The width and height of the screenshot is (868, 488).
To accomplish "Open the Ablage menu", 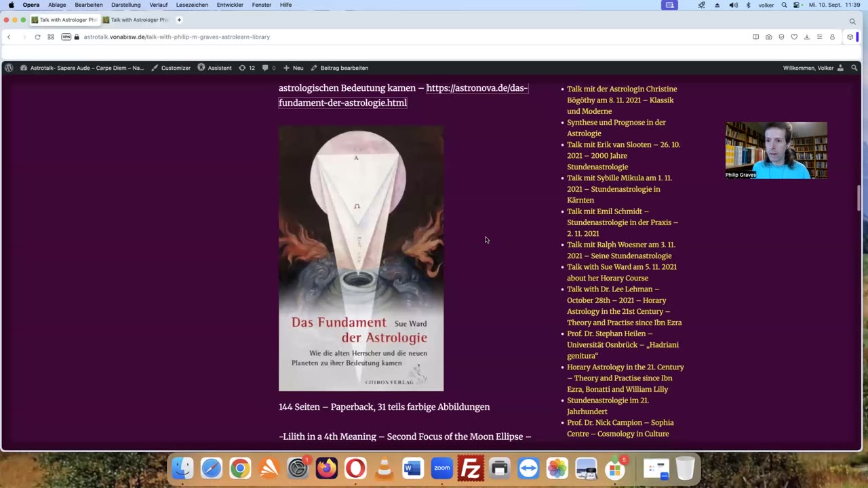I will [x=57, y=5].
